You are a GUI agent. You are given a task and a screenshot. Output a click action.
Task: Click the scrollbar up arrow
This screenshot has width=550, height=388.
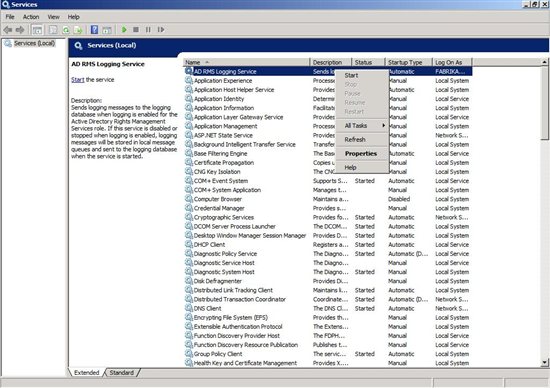(544, 62)
